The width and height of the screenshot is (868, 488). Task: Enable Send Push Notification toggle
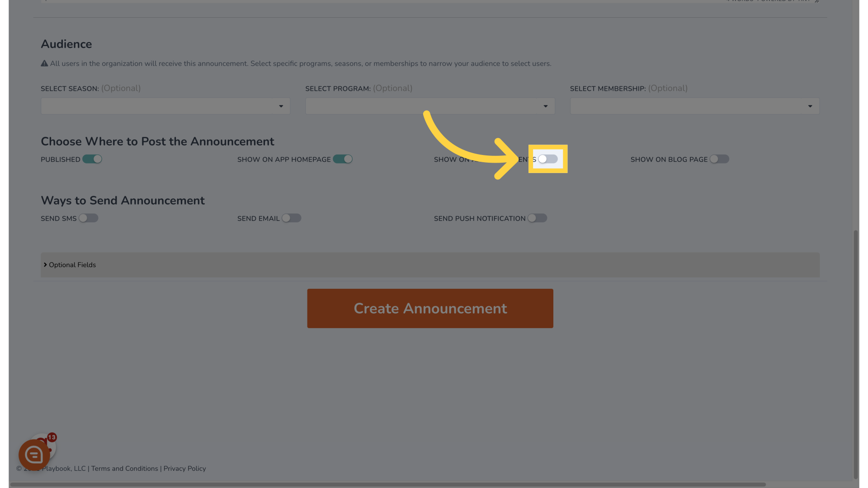538,218
